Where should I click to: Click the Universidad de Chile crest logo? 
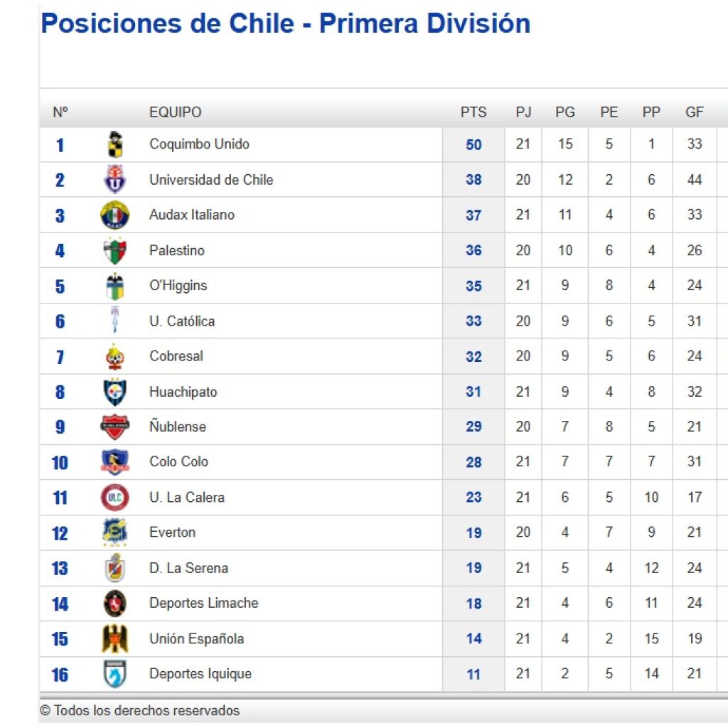coord(115,180)
